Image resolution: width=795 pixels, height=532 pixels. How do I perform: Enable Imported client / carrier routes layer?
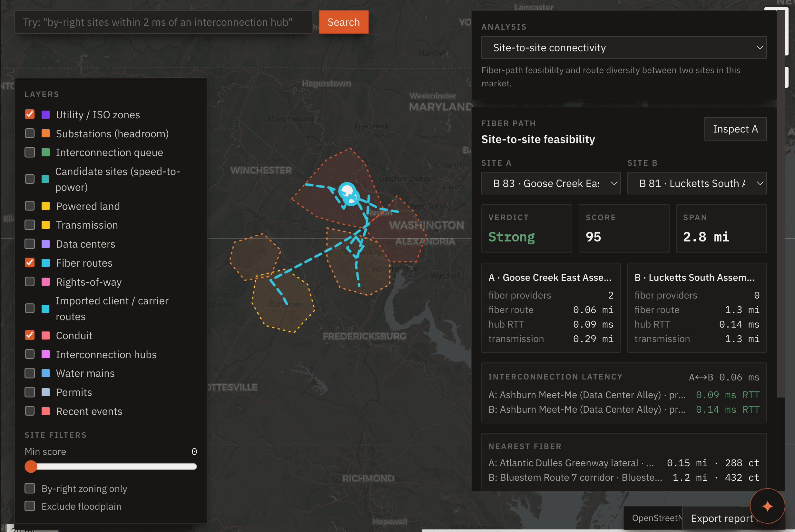coord(30,308)
